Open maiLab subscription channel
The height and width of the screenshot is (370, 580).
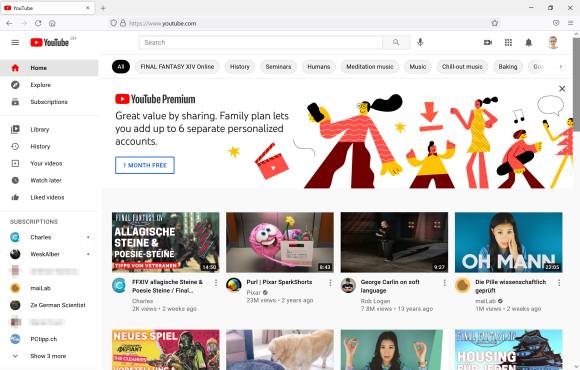coord(49,288)
